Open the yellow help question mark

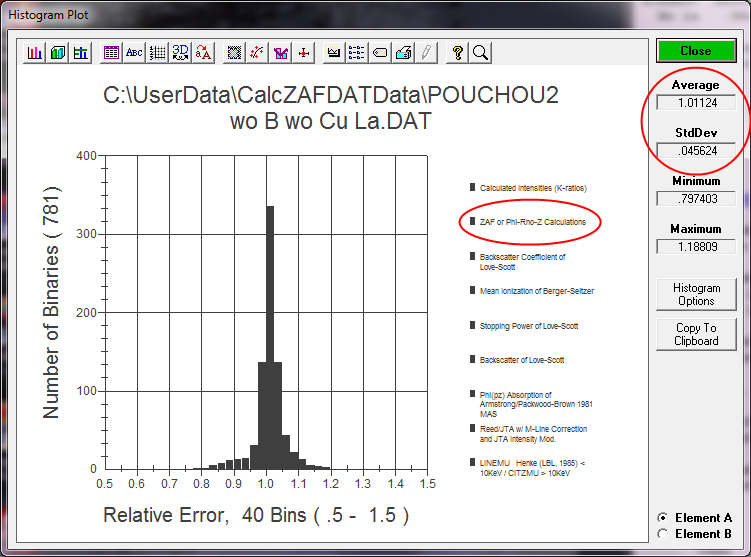tap(457, 52)
